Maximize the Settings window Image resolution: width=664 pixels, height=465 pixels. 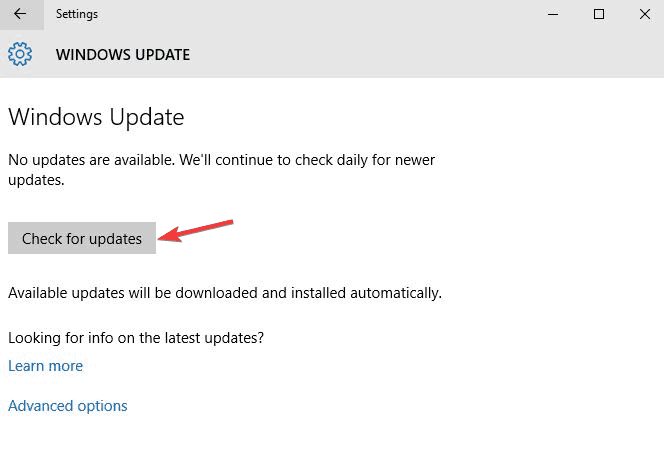pyautogui.click(x=599, y=14)
